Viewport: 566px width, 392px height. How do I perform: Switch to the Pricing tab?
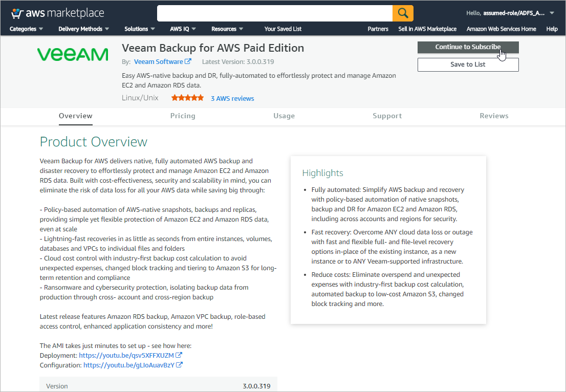click(183, 116)
